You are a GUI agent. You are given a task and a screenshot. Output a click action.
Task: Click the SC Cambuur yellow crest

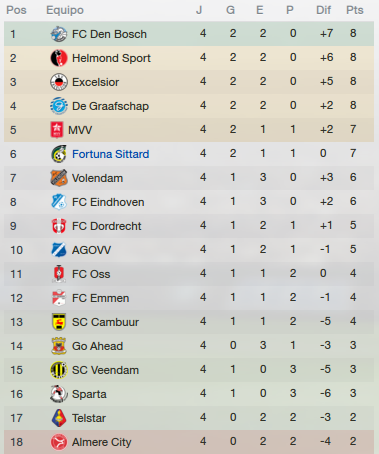click(59, 322)
